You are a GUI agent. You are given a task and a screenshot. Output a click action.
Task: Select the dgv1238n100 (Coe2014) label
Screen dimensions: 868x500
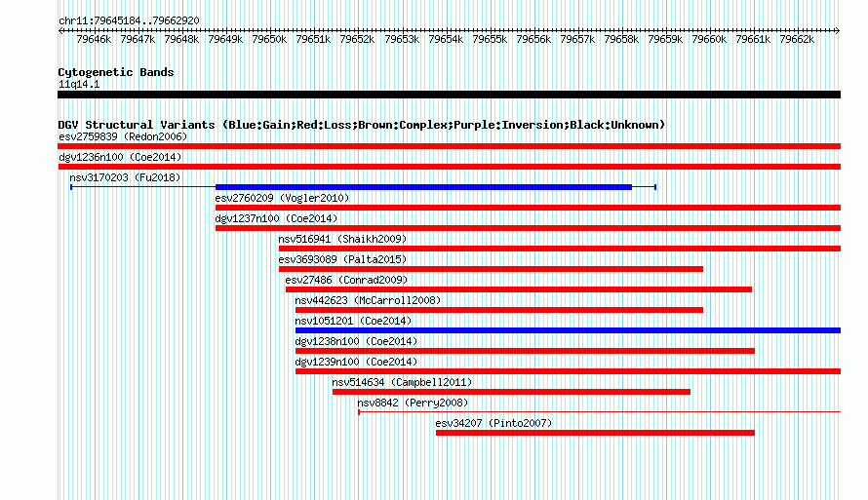pyautogui.click(x=356, y=341)
